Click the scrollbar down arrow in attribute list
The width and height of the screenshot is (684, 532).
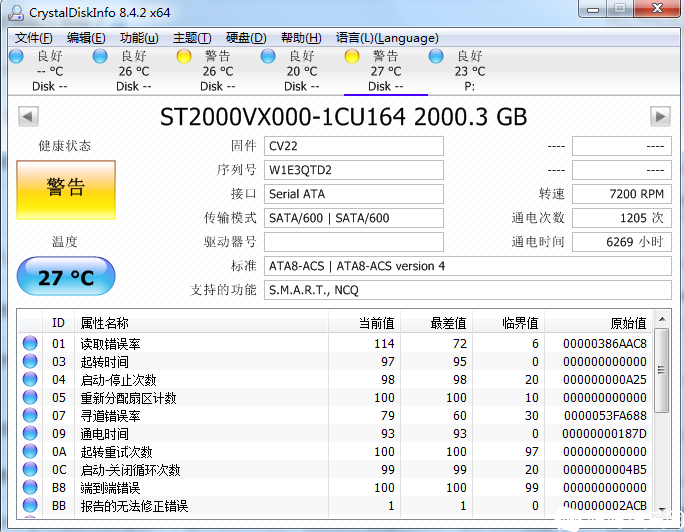[662, 510]
